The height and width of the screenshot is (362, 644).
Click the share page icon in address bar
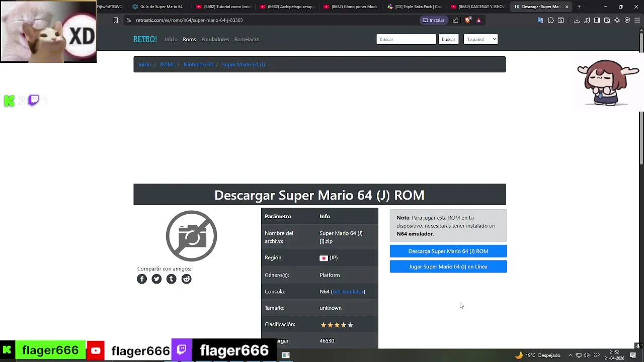coord(455,20)
